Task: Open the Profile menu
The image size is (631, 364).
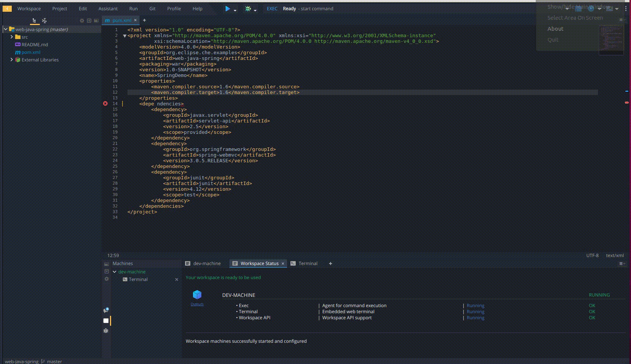Action: tap(174, 8)
